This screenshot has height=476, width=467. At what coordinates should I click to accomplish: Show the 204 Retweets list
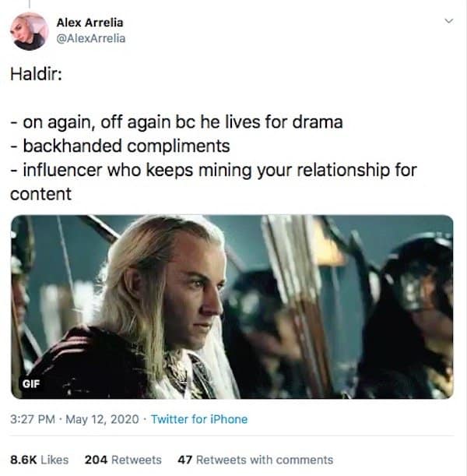point(123,460)
